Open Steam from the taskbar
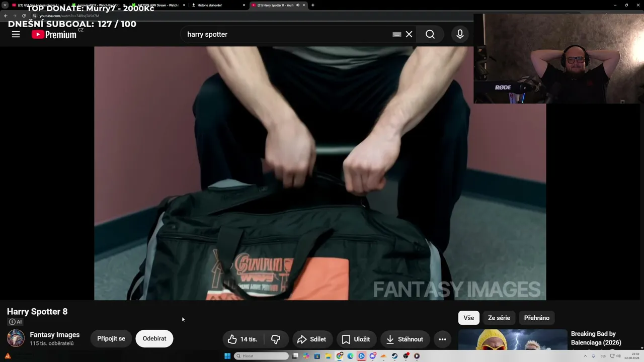 [395, 356]
